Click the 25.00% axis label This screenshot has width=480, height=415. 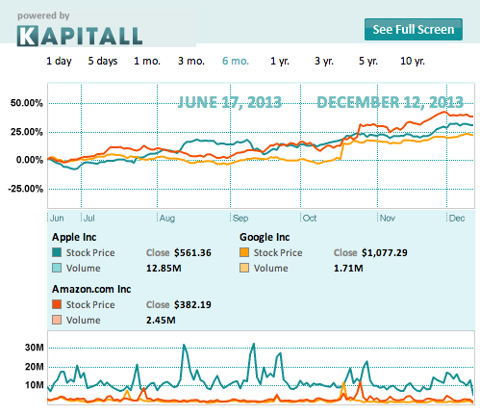[x=27, y=132]
